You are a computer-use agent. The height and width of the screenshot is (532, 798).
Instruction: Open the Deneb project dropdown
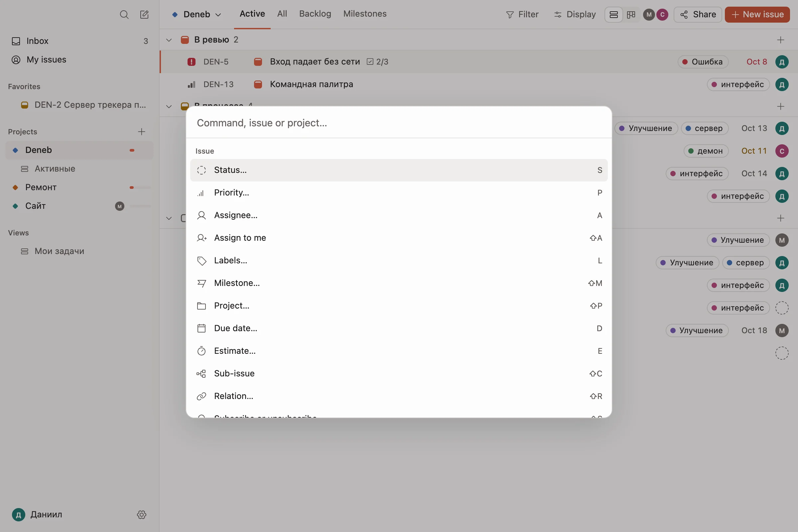click(197, 15)
